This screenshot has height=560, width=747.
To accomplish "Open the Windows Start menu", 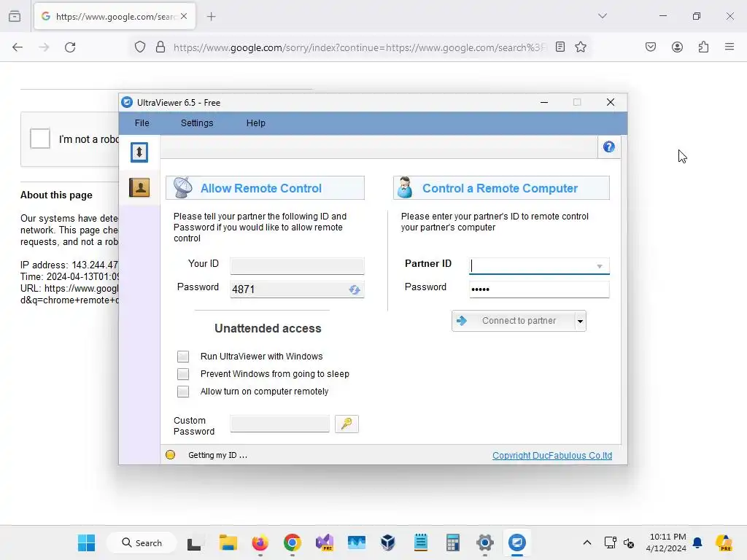I will (86, 542).
